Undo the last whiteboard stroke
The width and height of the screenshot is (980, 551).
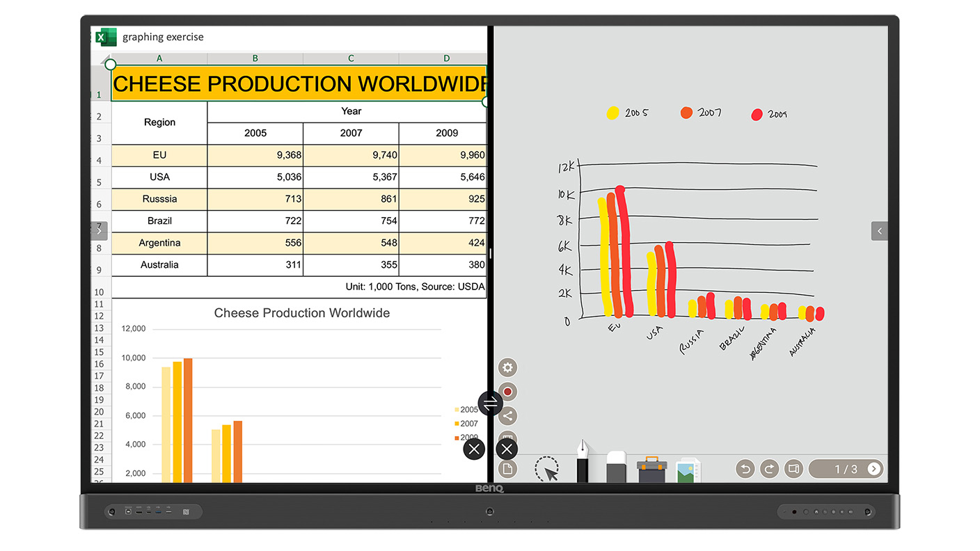point(745,469)
